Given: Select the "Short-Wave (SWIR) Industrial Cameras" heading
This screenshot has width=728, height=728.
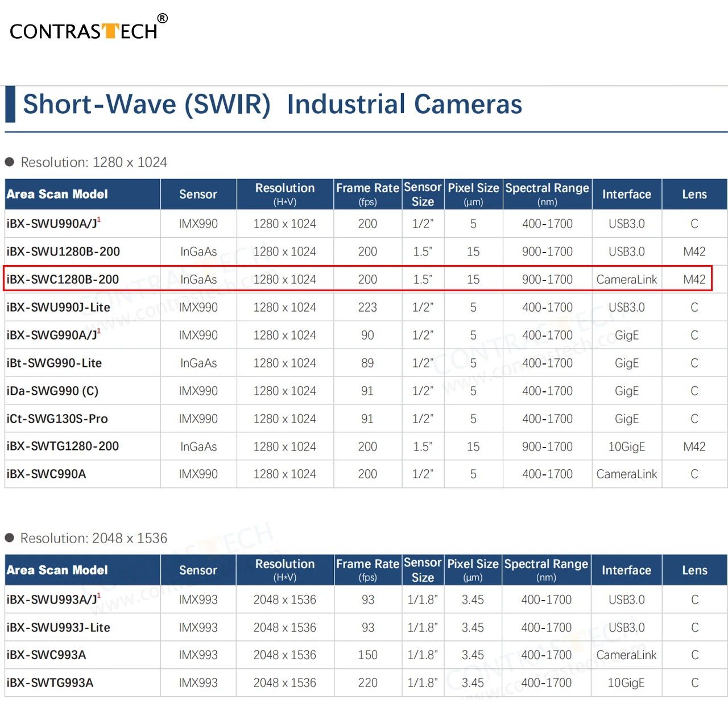Looking at the screenshot, I should click(x=272, y=104).
